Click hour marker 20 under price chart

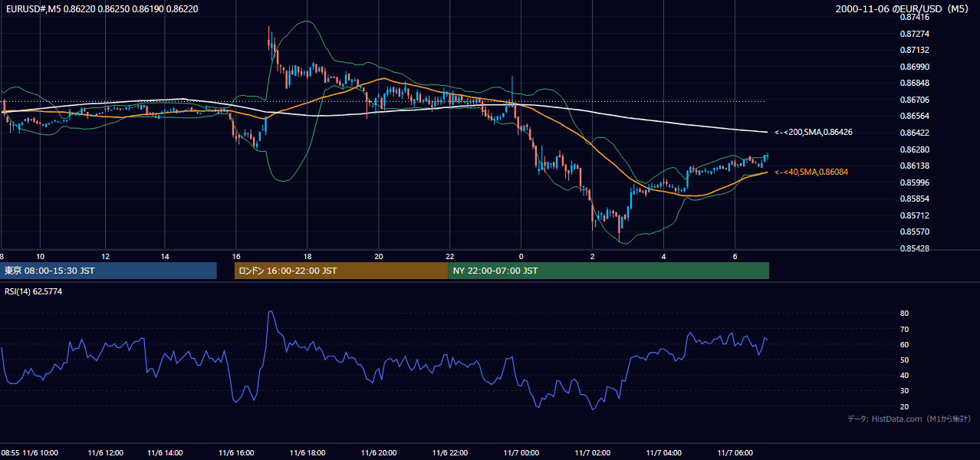[x=378, y=256]
